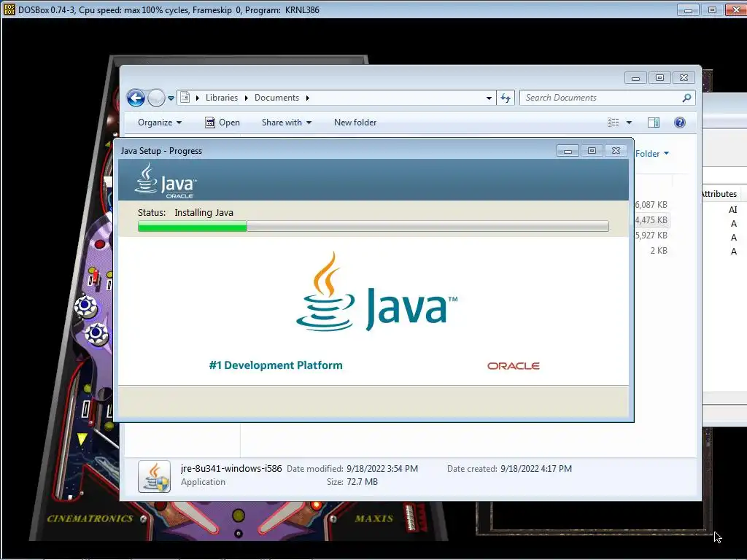747x560 pixels.
Task: Open the Share with menu
Action: tap(286, 122)
